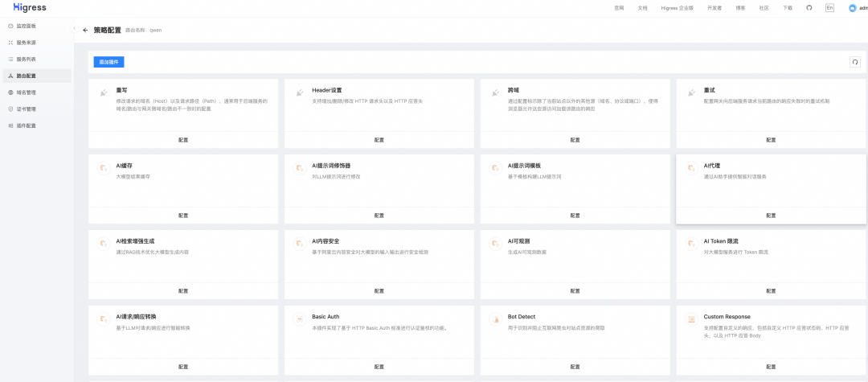Open the 官网 link in header
Image resolution: width=868 pixels, height=382 pixels.
[x=619, y=8]
